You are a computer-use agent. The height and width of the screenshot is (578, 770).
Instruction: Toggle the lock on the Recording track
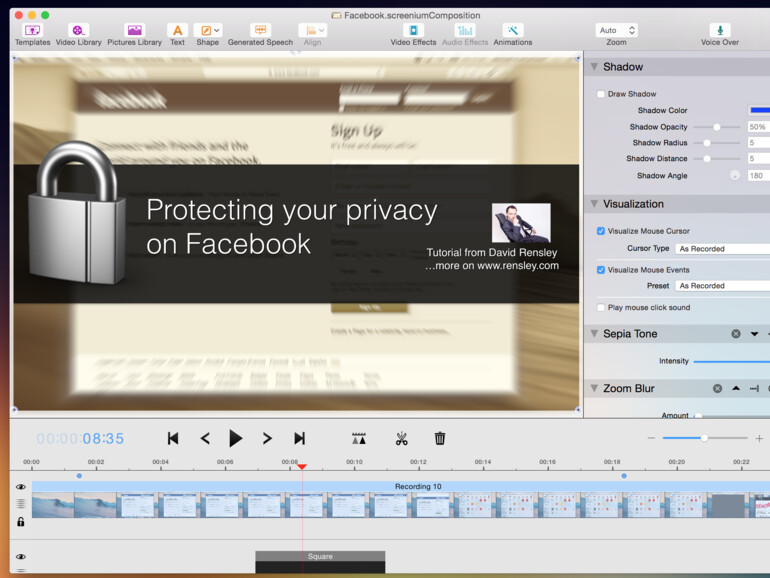point(21,522)
